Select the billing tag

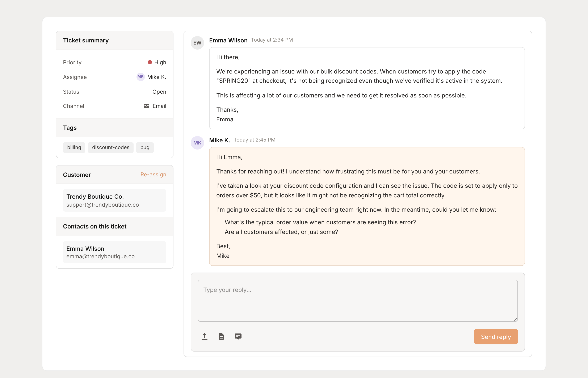click(74, 147)
